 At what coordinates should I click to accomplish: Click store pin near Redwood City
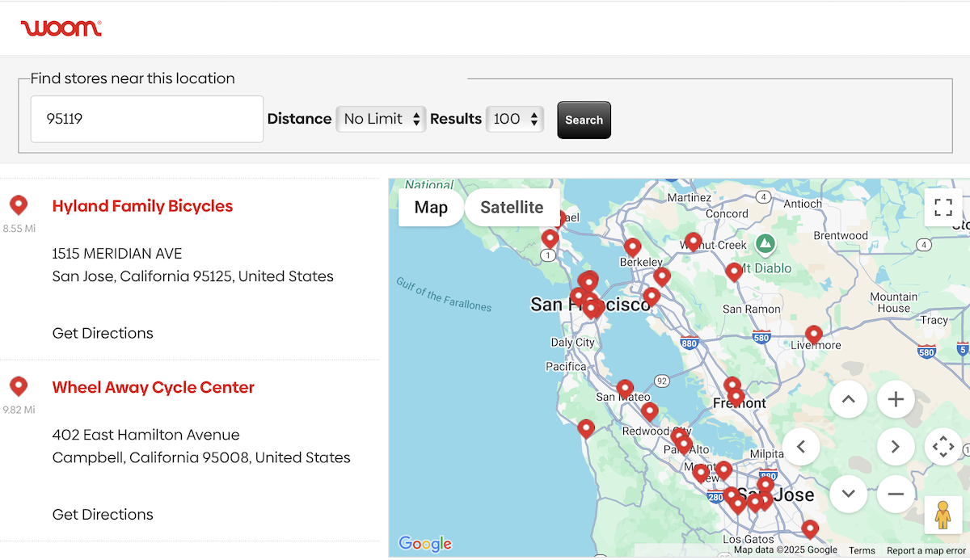(650, 411)
